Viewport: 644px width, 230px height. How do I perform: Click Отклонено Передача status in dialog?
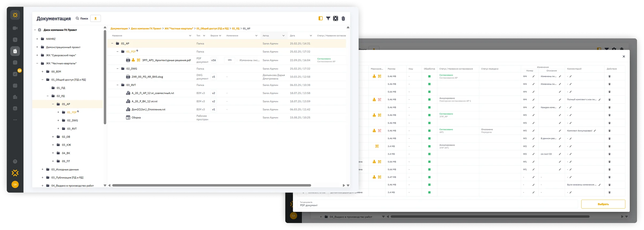487,131
